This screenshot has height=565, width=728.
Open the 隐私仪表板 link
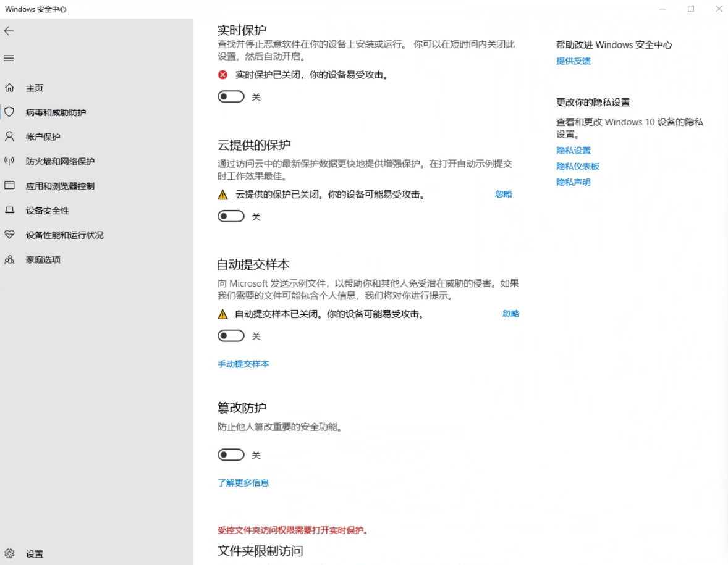pyautogui.click(x=578, y=166)
